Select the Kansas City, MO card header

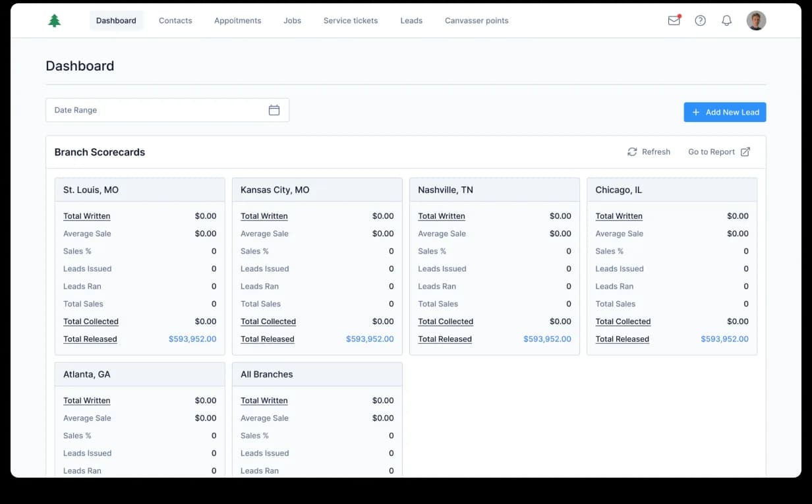317,190
